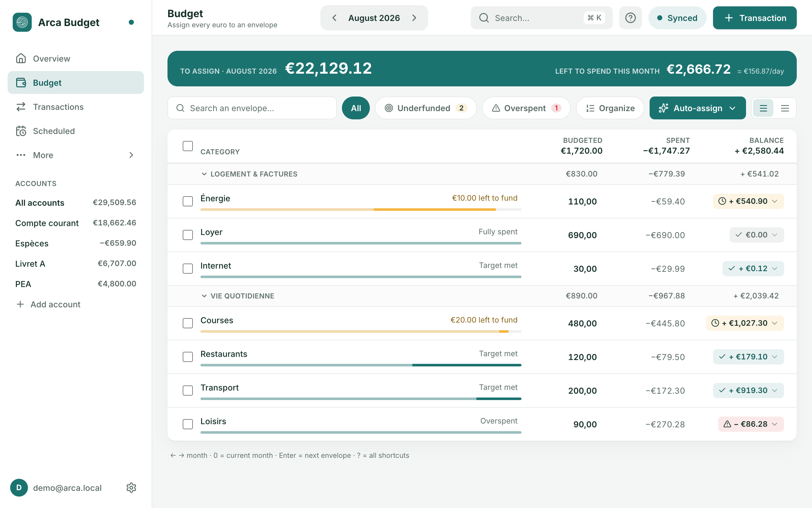812x508 pixels.
Task: Check the Loisirs envelope checkbox
Action: coord(187,424)
